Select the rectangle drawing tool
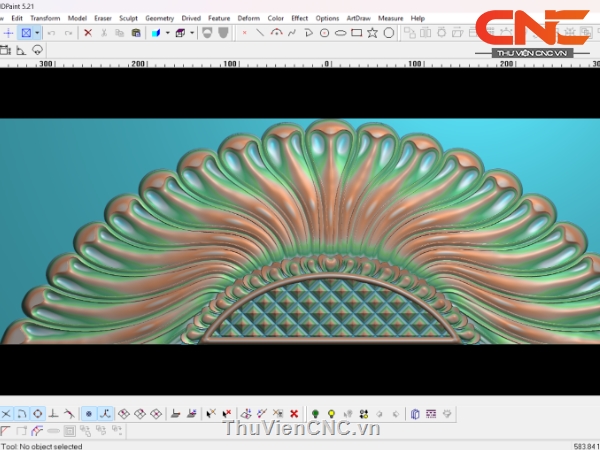Image resolution: width=600 pixels, height=450 pixels. pos(356,33)
